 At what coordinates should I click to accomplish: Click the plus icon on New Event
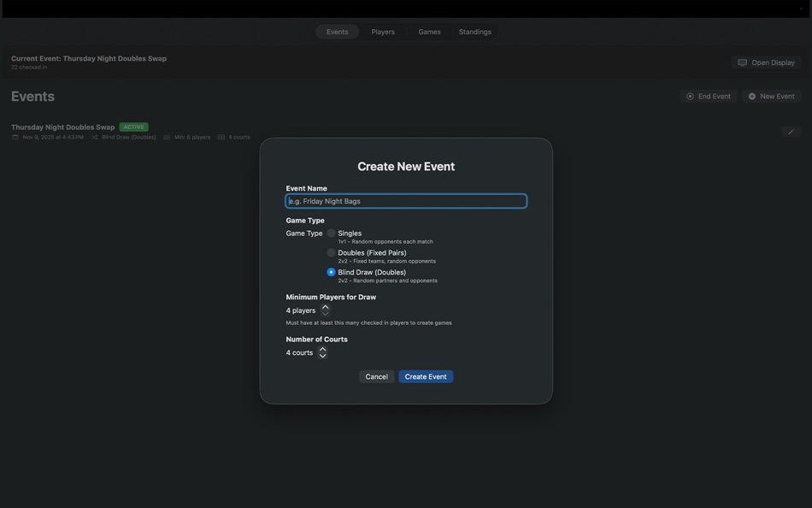pyautogui.click(x=752, y=97)
